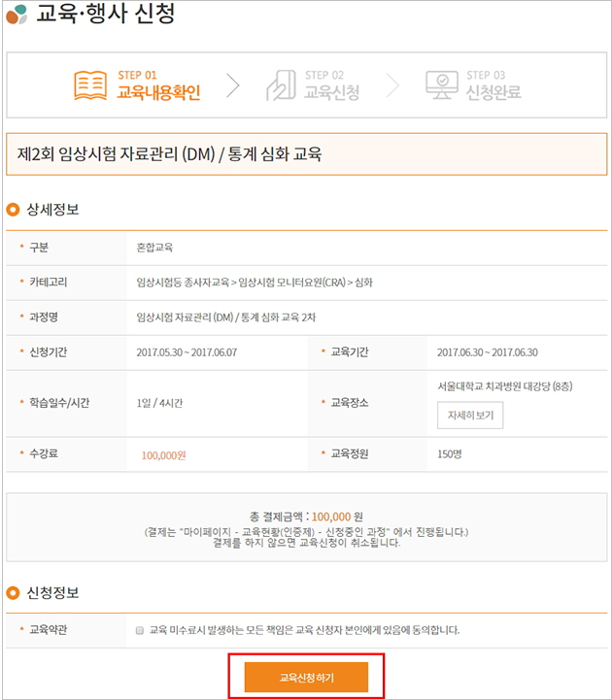The image size is (612, 700).
Task: Click the 신청정보 section heading
Action: (x=52, y=593)
